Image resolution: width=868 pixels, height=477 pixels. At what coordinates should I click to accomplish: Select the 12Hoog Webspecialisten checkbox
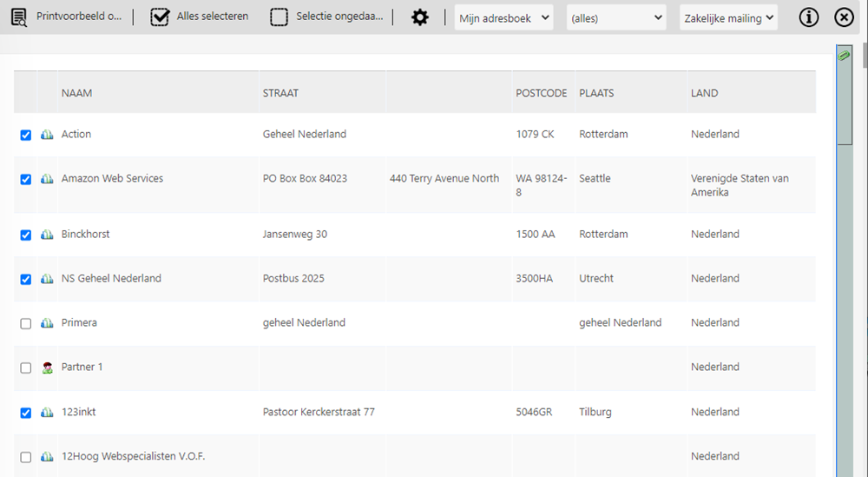click(x=25, y=457)
